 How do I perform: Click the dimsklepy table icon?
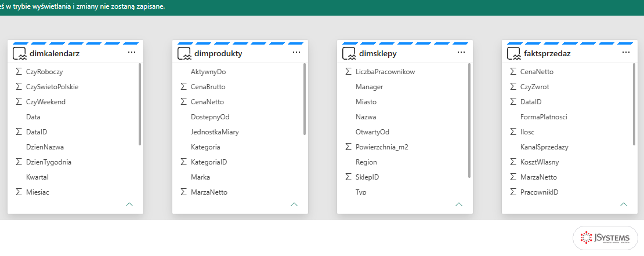tap(349, 54)
